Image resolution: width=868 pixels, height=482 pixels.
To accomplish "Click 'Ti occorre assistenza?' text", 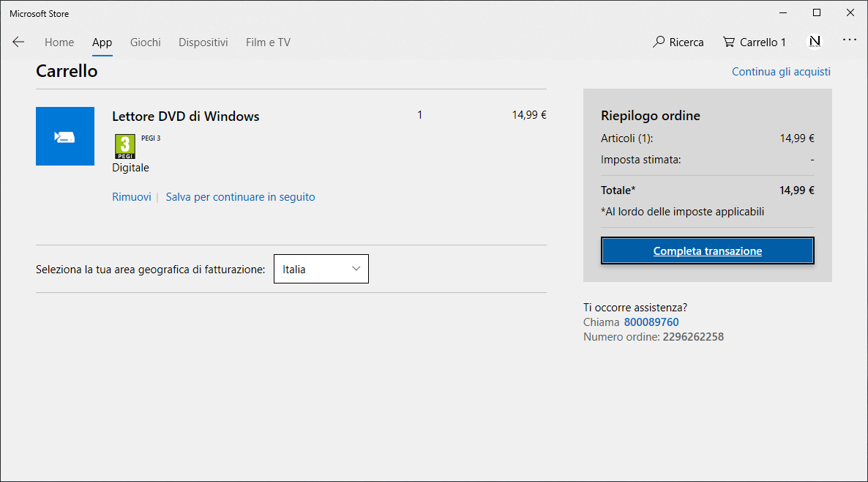I will [x=635, y=308].
